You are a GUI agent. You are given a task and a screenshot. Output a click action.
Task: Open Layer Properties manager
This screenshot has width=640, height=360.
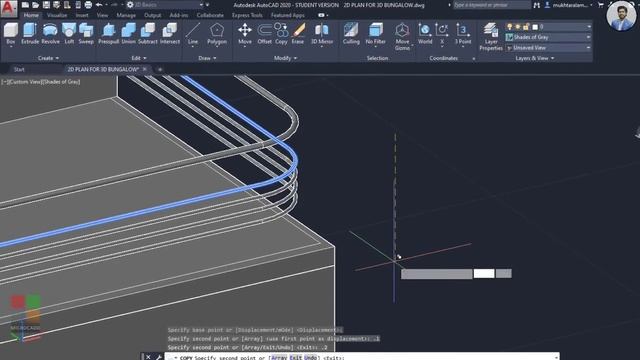click(491, 36)
